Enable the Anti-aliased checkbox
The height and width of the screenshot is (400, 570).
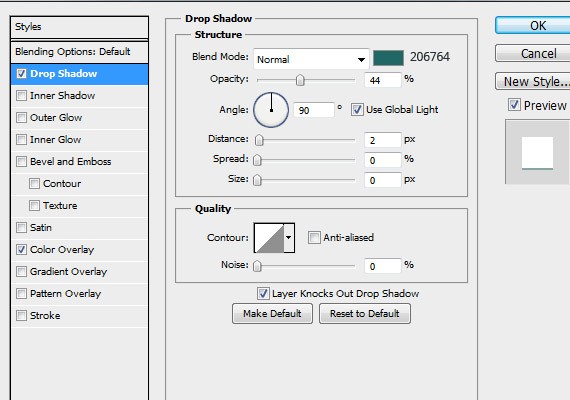[314, 237]
